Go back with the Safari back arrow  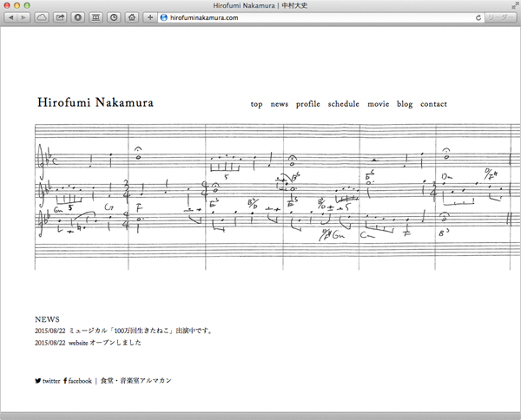point(10,17)
